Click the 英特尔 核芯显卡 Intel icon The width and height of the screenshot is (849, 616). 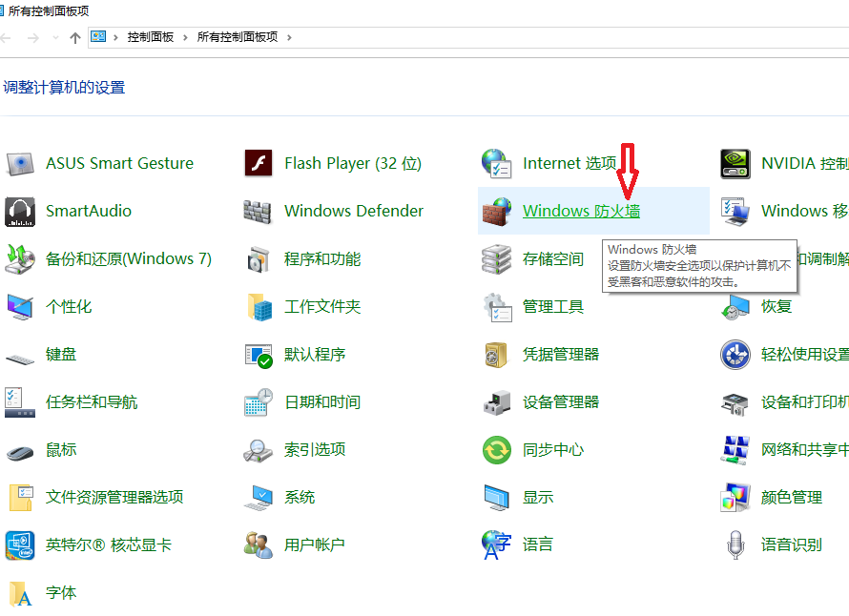(x=20, y=545)
